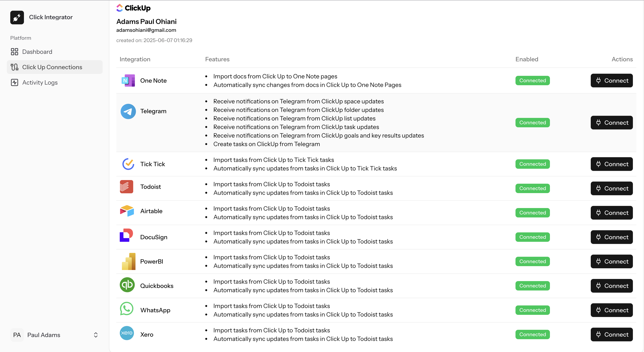Connect the PowerBI integration
Image resolution: width=644 pixels, height=352 pixels.
[x=612, y=261]
